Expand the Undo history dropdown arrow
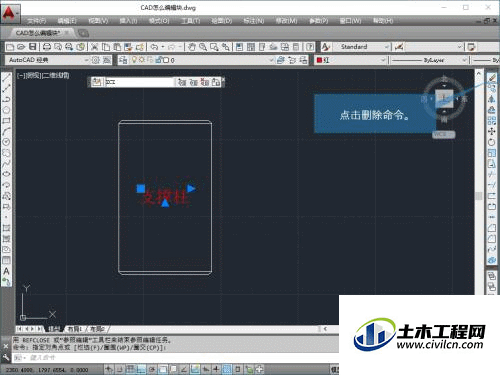 [163, 47]
